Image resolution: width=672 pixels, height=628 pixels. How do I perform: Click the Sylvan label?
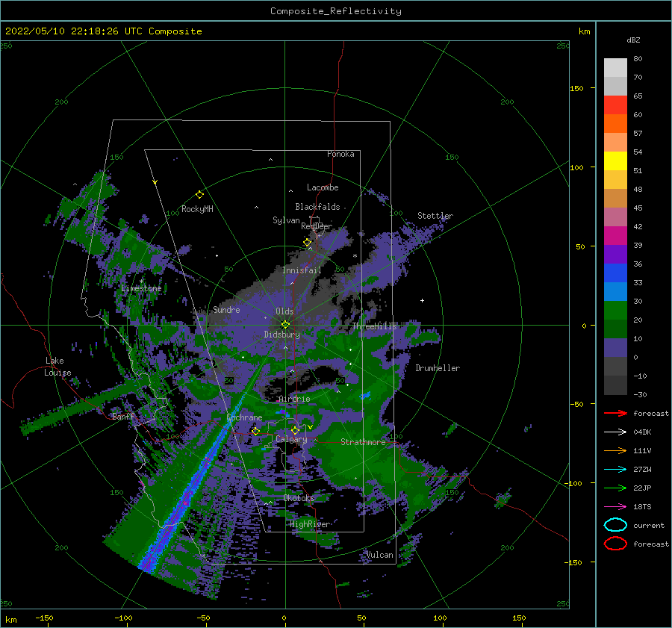[x=286, y=220]
